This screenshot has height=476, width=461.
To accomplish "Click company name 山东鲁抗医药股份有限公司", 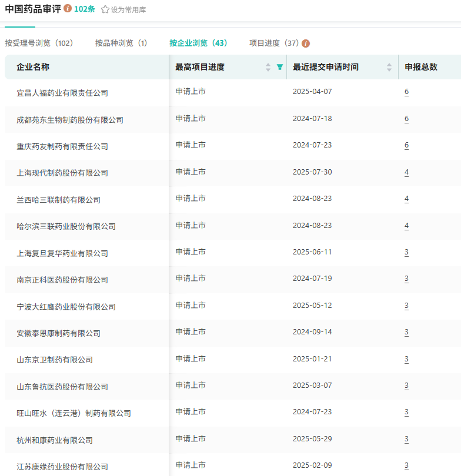I will [x=62, y=387].
